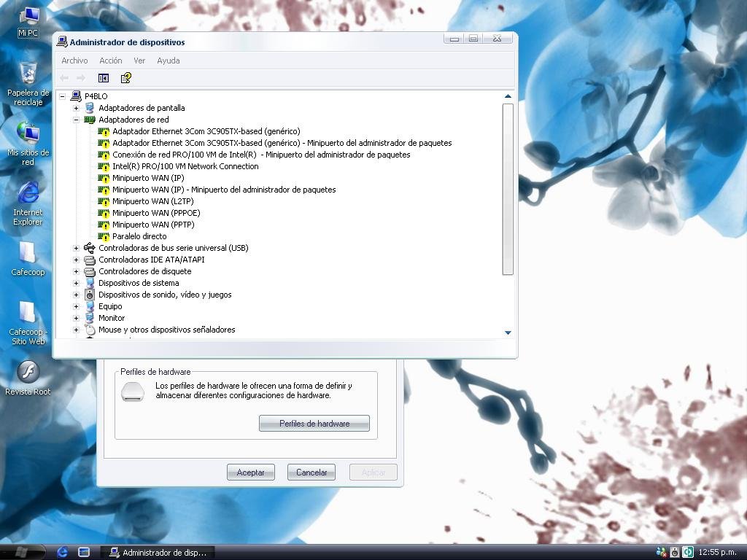This screenshot has height=560, width=747.
Task: Click Cancelar in system properties dialog
Action: click(x=311, y=472)
